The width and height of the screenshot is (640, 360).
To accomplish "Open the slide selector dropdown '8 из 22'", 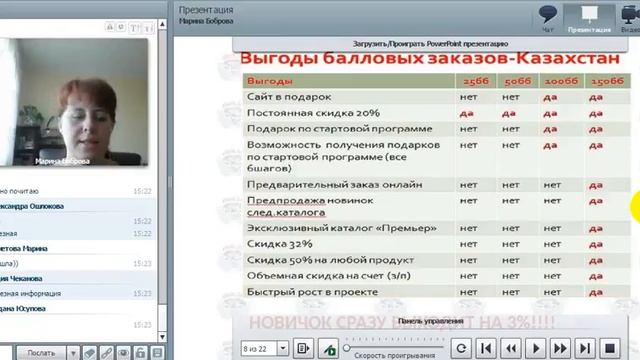I will click(264, 349).
